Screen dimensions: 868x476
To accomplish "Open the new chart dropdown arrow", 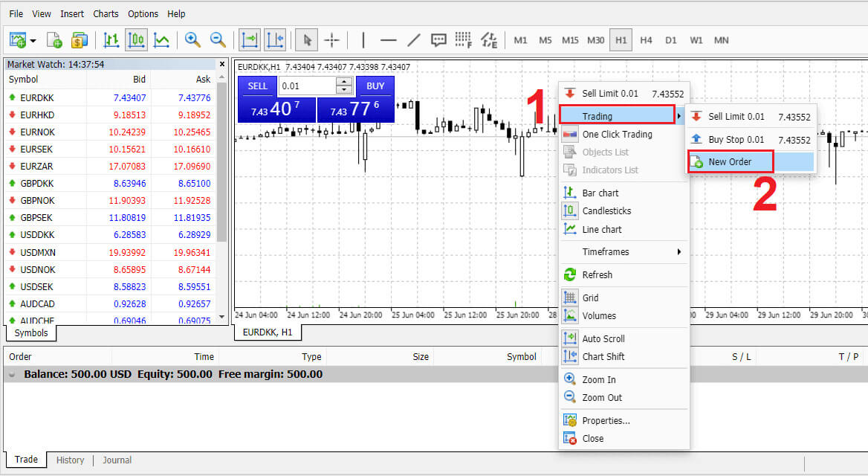I will pos(33,40).
